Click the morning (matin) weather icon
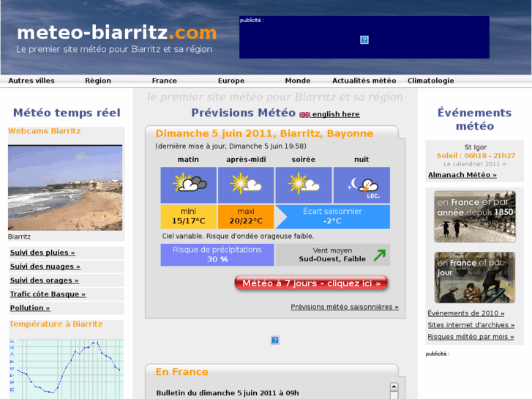The image size is (532, 399). click(x=189, y=185)
